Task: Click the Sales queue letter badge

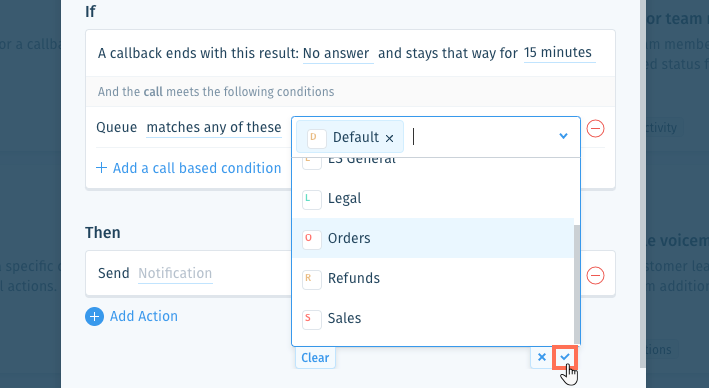Action: [x=312, y=319]
